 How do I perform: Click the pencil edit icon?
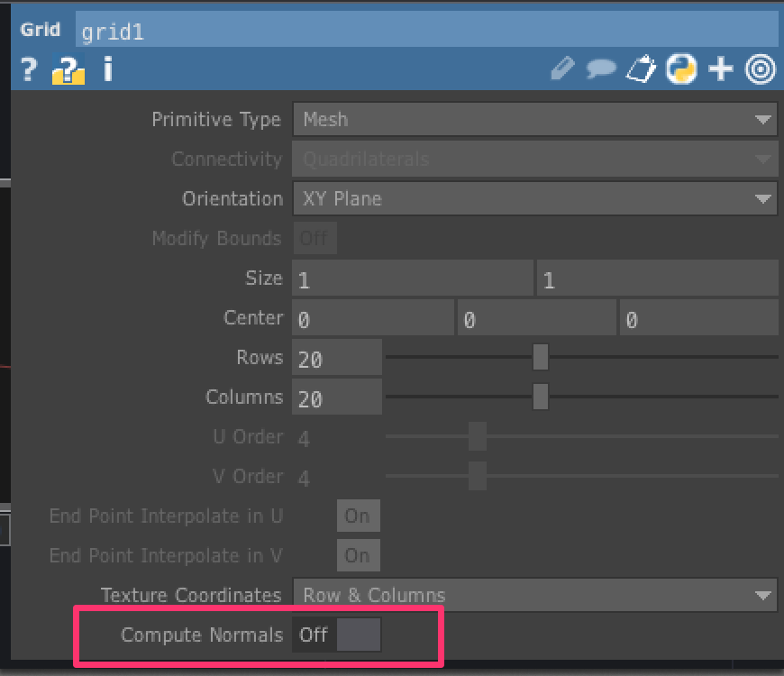562,69
